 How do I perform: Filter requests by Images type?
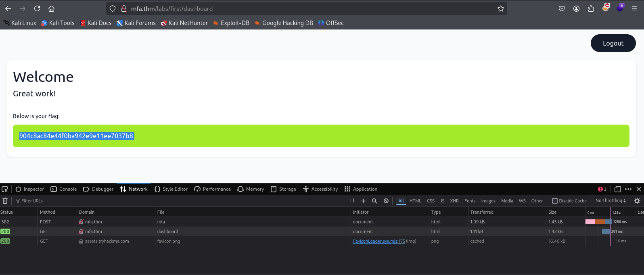point(488,201)
